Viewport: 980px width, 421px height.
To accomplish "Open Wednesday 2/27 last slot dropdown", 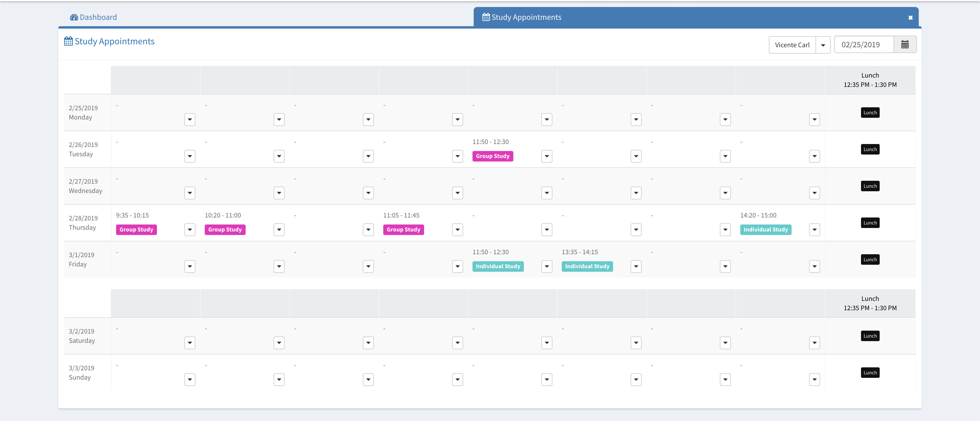I will 815,193.
